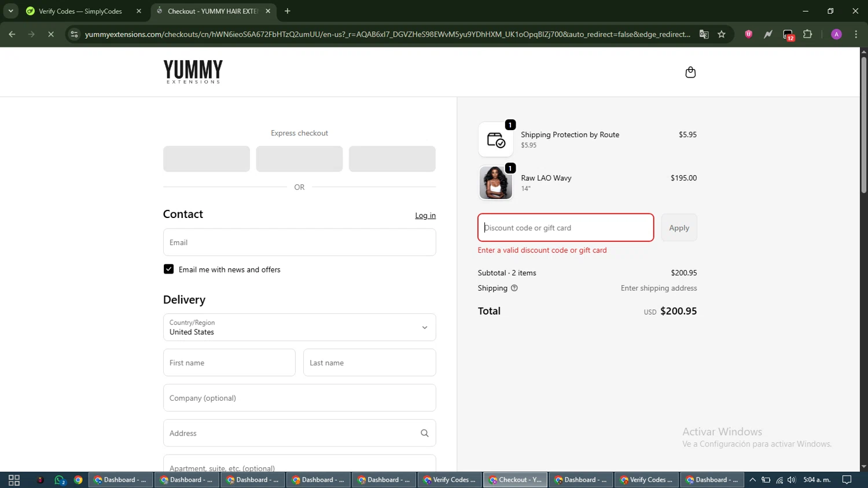This screenshot has width=868, height=488.
Task: Click the Apply discount button
Action: pyautogui.click(x=679, y=228)
